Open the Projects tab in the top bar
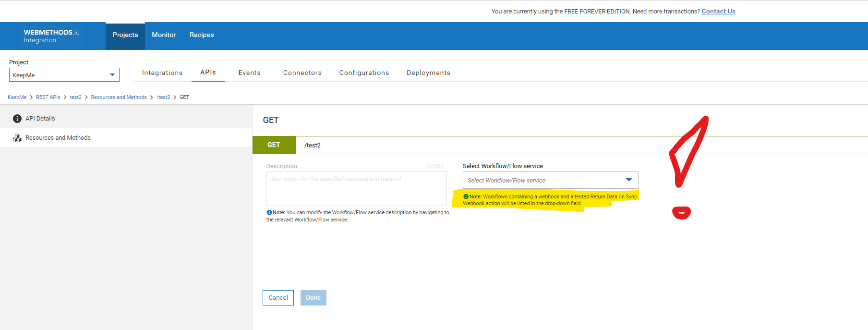This screenshot has width=868, height=330. point(125,35)
